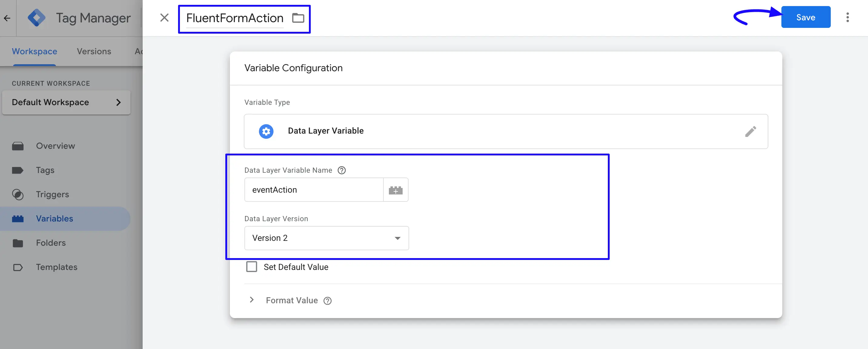Click the back arrow beside the Tag Manager logo
The image size is (868, 349).
(x=7, y=18)
